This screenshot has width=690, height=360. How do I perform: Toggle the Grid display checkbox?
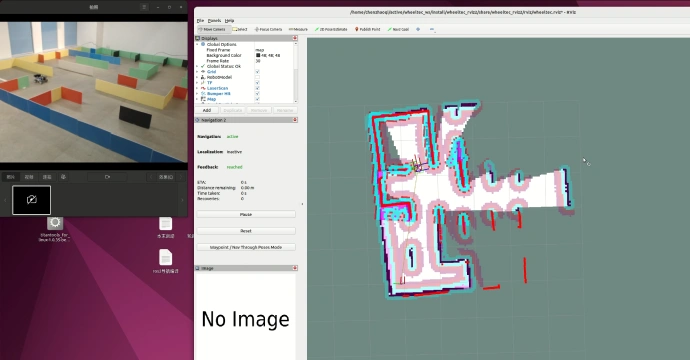[x=257, y=72]
